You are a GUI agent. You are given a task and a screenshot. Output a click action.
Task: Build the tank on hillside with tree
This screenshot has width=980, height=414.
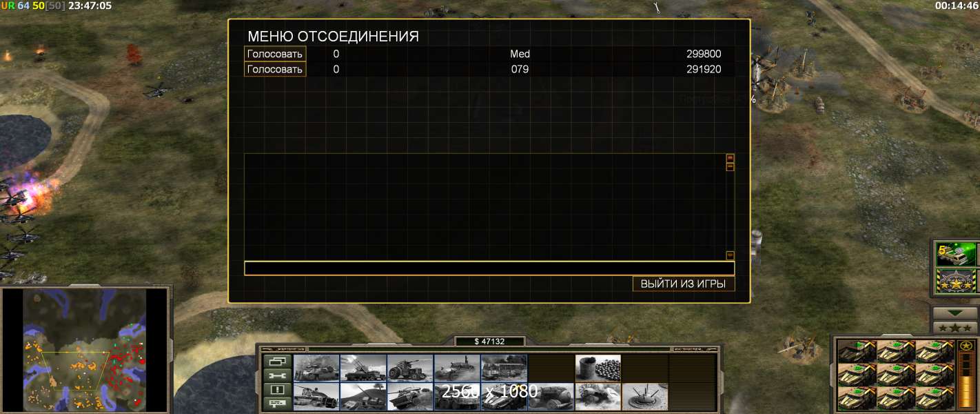(363, 397)
